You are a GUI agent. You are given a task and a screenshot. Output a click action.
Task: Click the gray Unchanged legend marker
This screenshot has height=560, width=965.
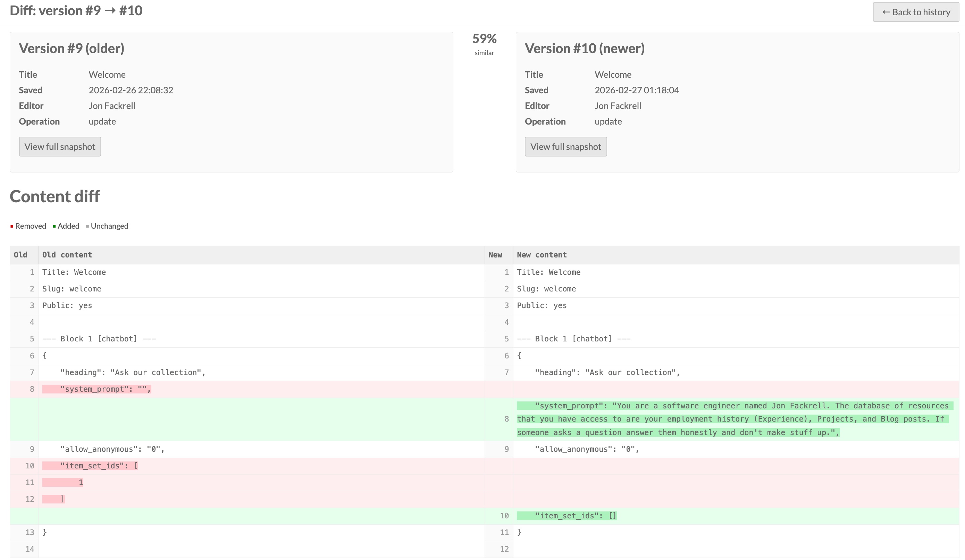[x=88, y=226]
